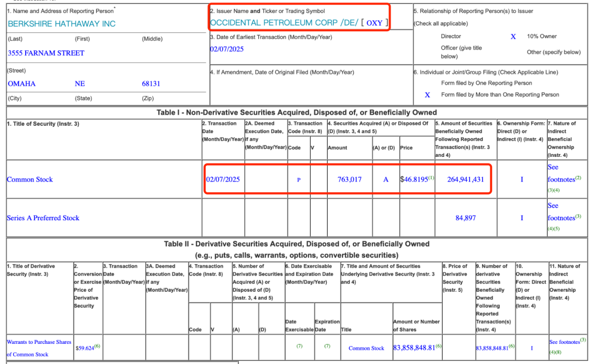The width and height of the screenshot is (591, 364).
Task: Open footnote (1) next to price
Action: 432,177
